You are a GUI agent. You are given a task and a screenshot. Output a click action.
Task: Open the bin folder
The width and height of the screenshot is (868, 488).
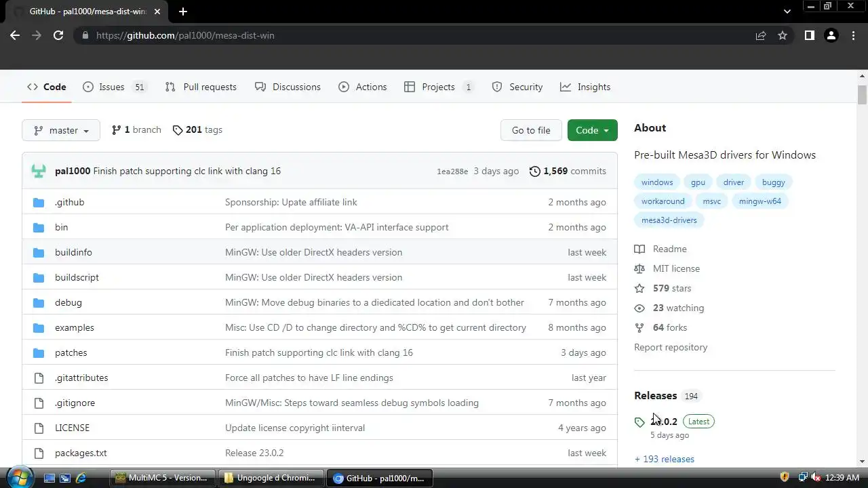[x=62, y=227]
